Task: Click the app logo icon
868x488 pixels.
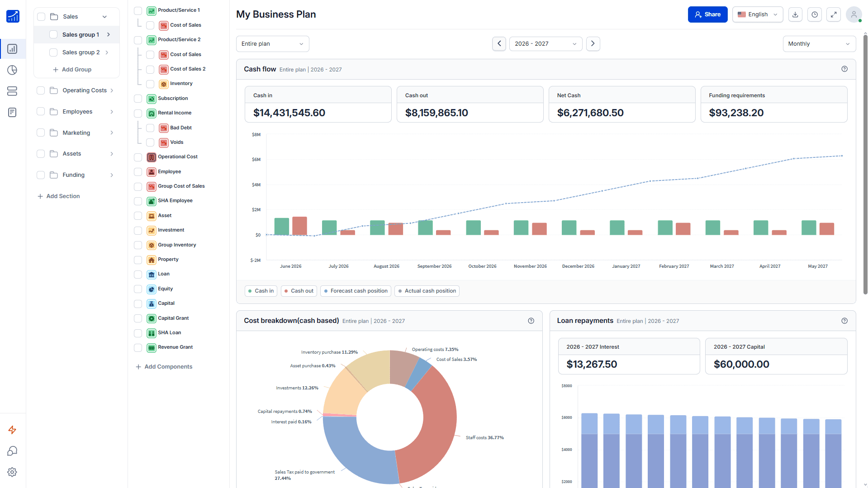Action: coord(13,16)
